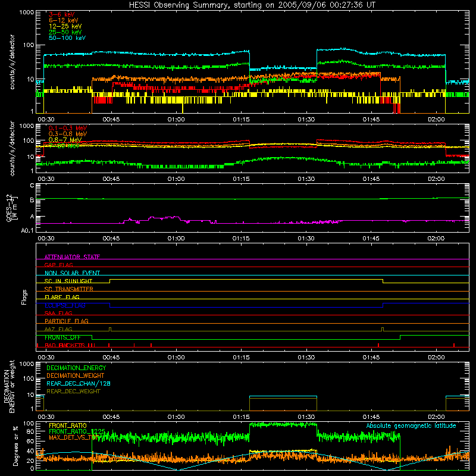This screenshot has height=476, width=476.
Task: Click the HESSI Observing Summary title
Action: pos(252,5)
